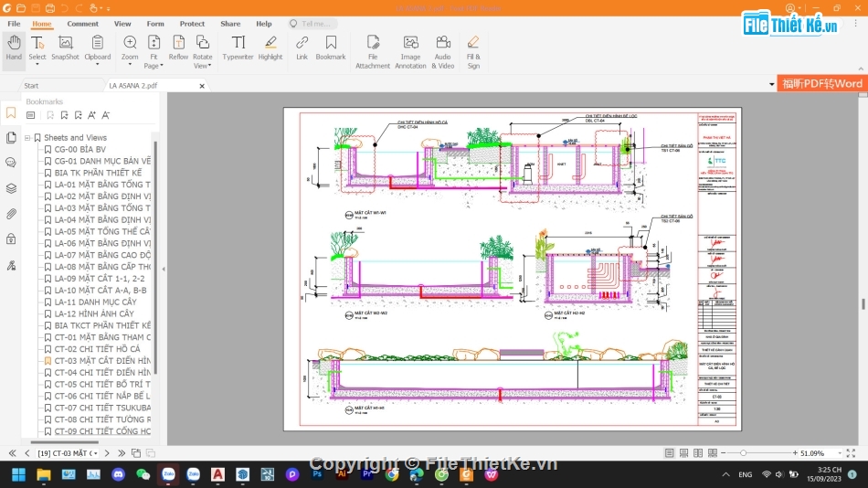Close the LA ASANA 2.pdf tab

click(x=202, y=86)
